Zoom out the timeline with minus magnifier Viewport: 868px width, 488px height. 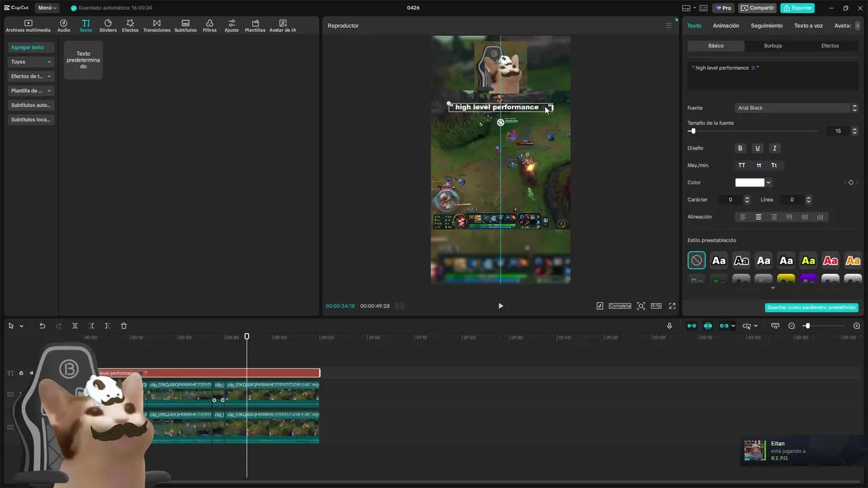(791, 326)
